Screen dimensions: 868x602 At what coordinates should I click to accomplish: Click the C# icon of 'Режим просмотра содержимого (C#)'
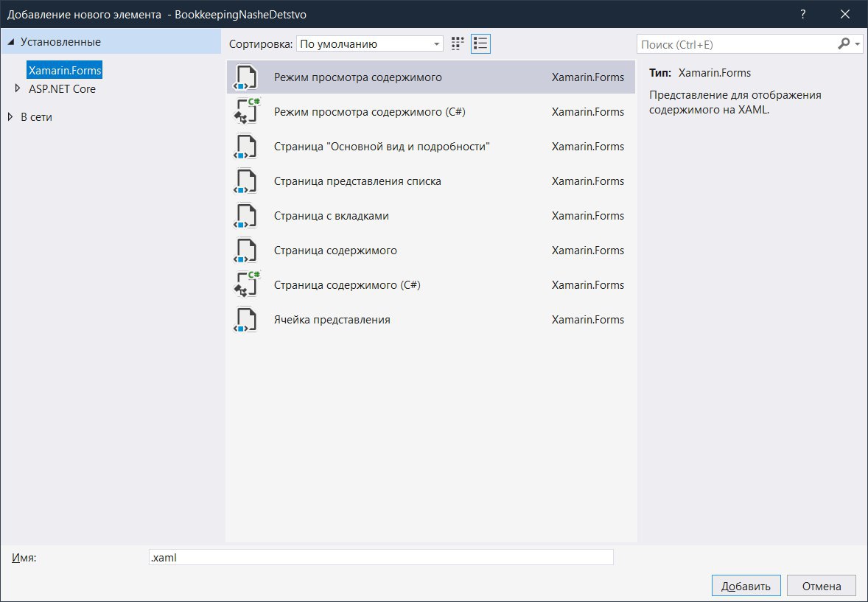coord(245,111)
